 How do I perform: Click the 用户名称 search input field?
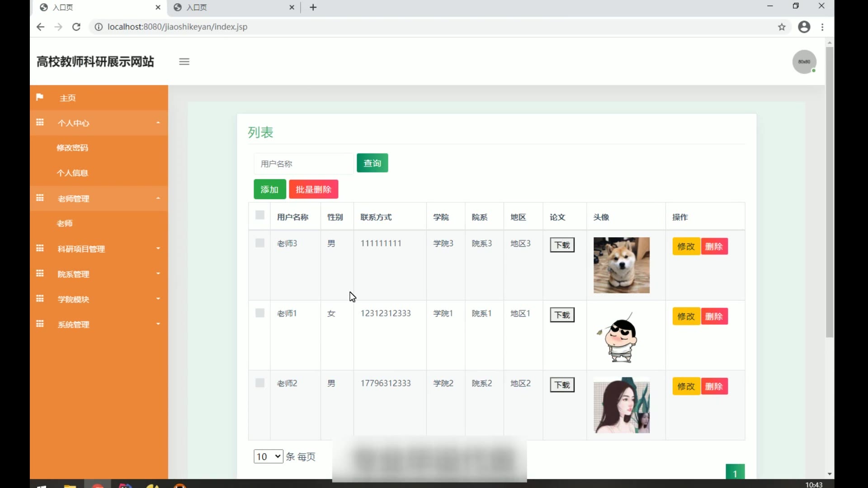pyautogui.click(x=303, y=164)
